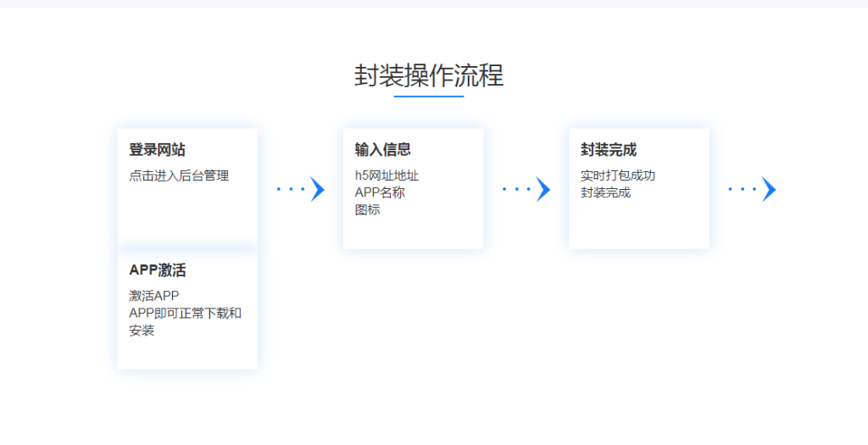Click the chevron arrowhead after 登录网站 card
Viewport: 868px width, 445px height.
(x=318, y=189)
